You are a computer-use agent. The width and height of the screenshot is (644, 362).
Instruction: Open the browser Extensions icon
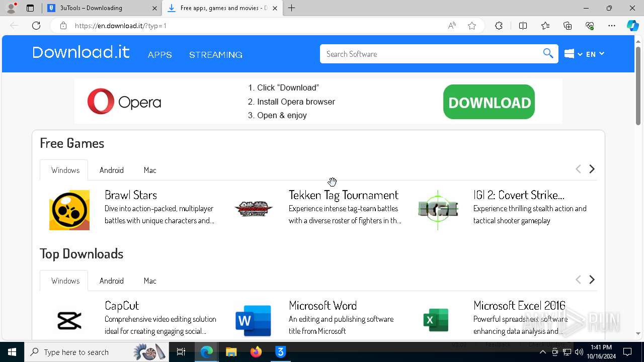point(499,26)
